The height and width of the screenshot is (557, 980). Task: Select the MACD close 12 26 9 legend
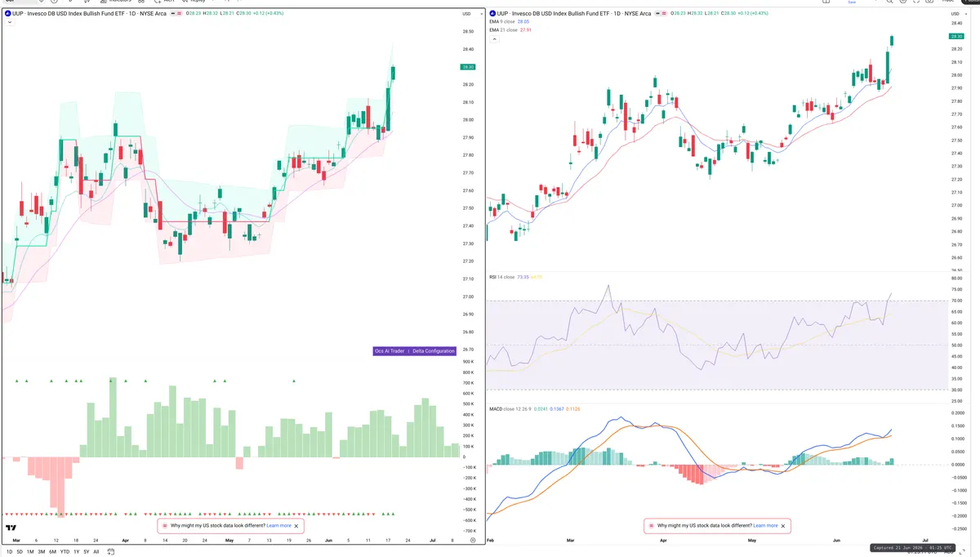(511, 408)
